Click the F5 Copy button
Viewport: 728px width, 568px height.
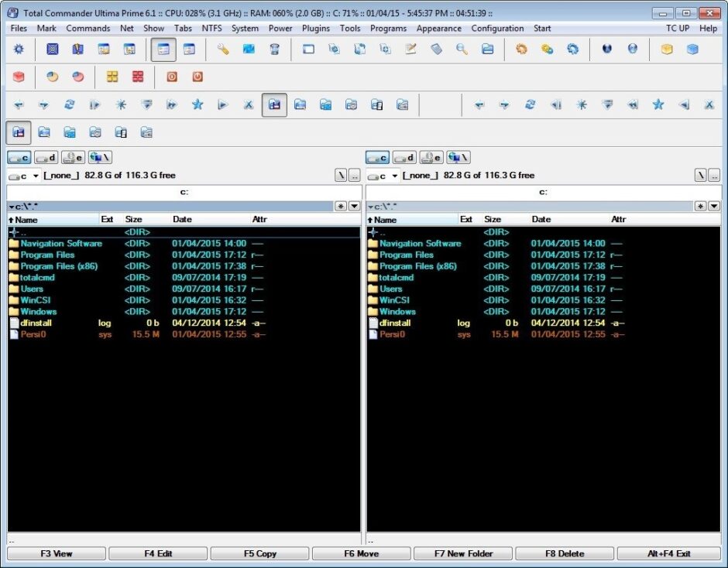[260, 553]
